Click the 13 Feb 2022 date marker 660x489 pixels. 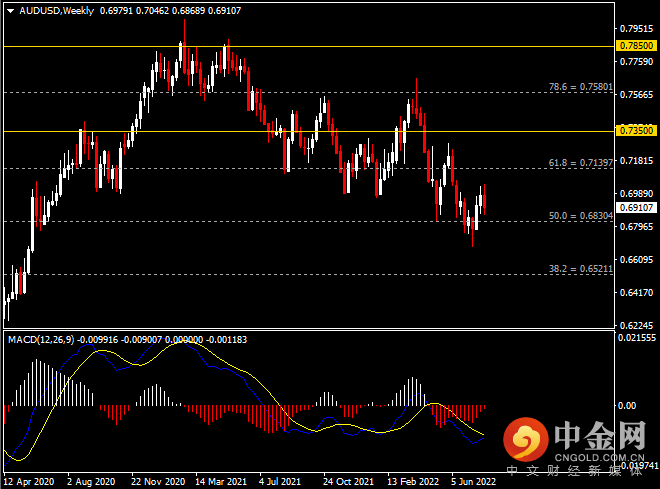(x=413, y=481)
